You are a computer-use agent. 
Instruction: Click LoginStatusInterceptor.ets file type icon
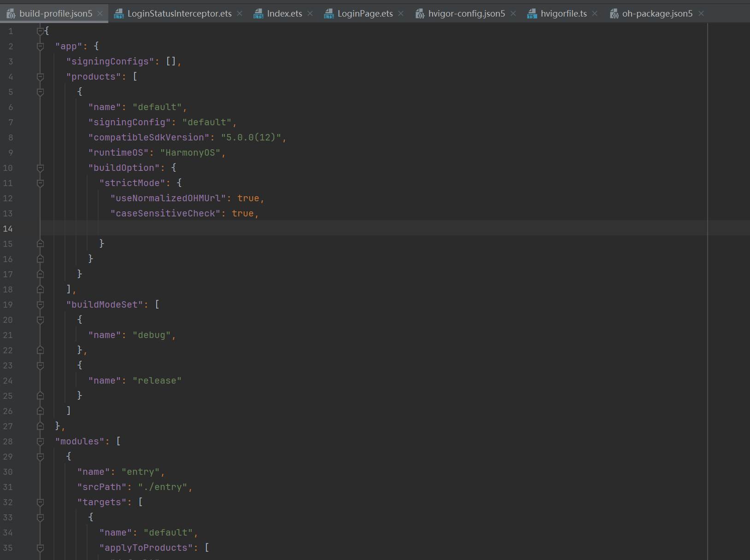point(119,14)
